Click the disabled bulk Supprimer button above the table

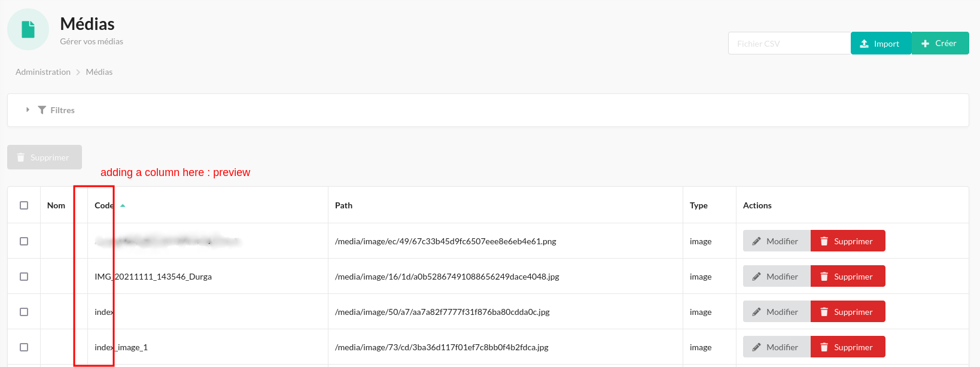[x=44, y=157]
